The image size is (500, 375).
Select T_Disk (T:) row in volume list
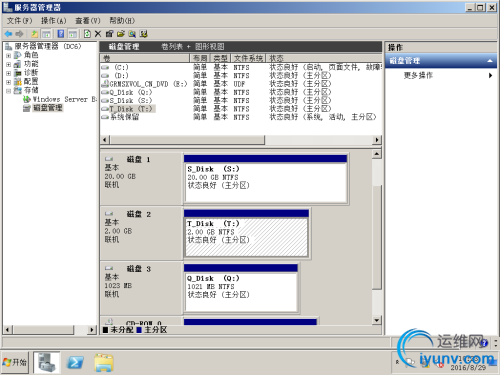coord(241,109)
